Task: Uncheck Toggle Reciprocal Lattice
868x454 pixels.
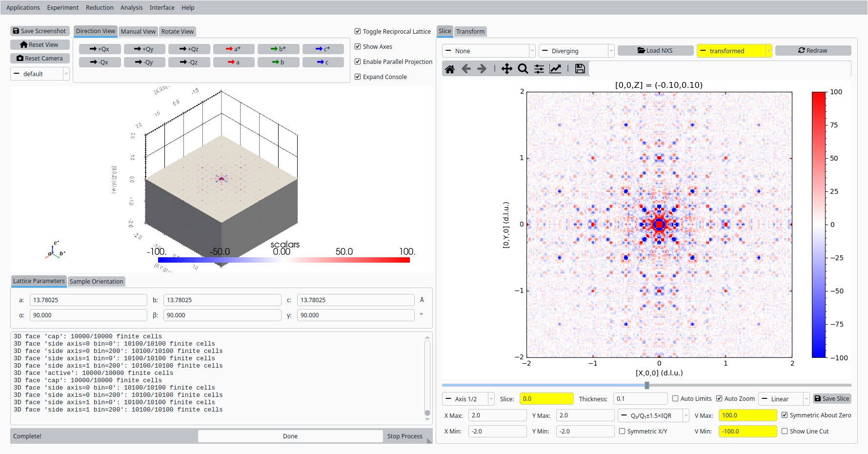Action: coord(358,31)
